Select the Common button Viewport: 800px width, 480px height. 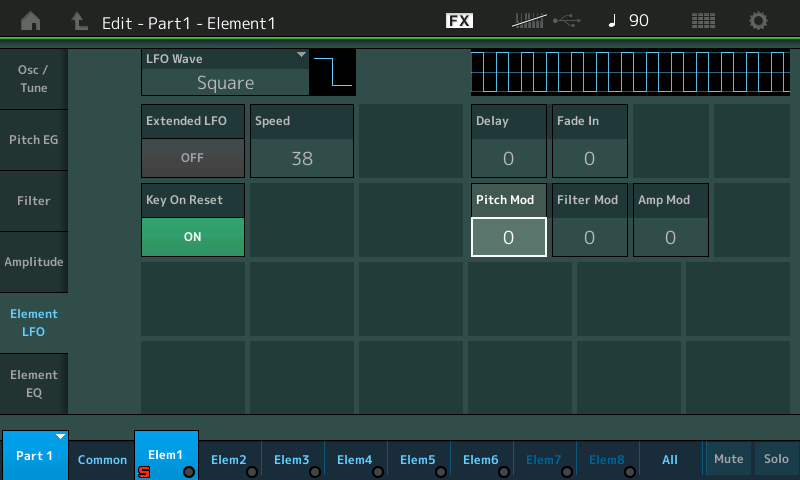pyautogui.click(x=102, y=460)
